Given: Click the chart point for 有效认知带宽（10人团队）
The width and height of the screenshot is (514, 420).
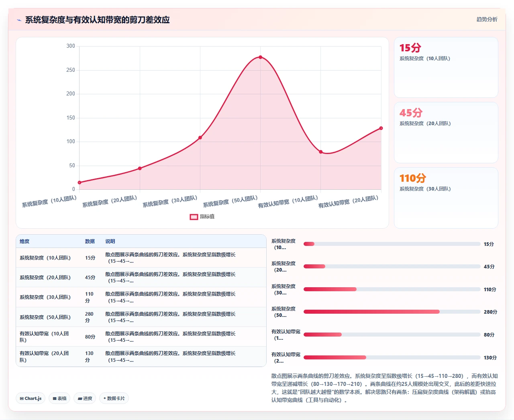Looking at the screenshot, I should 320,152.
